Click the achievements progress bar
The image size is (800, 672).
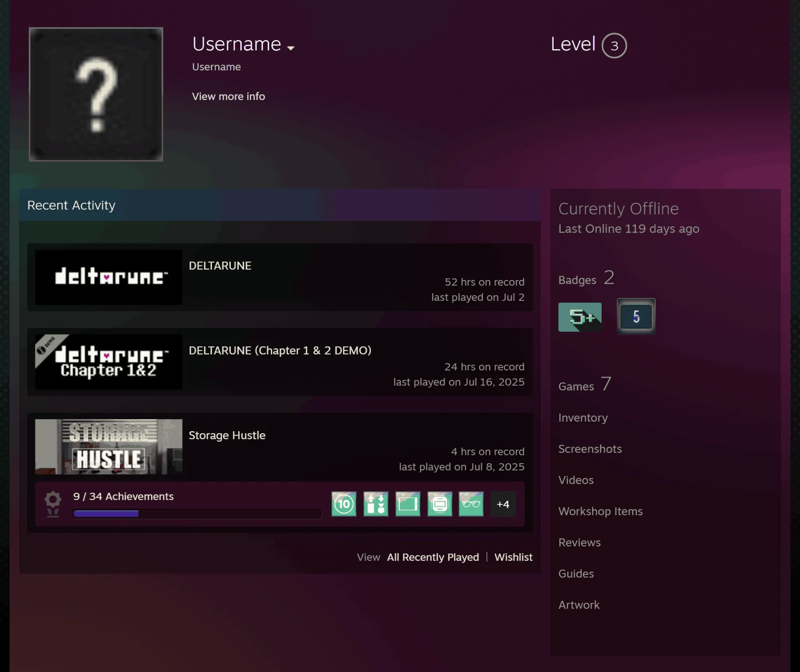click(197, 514)
